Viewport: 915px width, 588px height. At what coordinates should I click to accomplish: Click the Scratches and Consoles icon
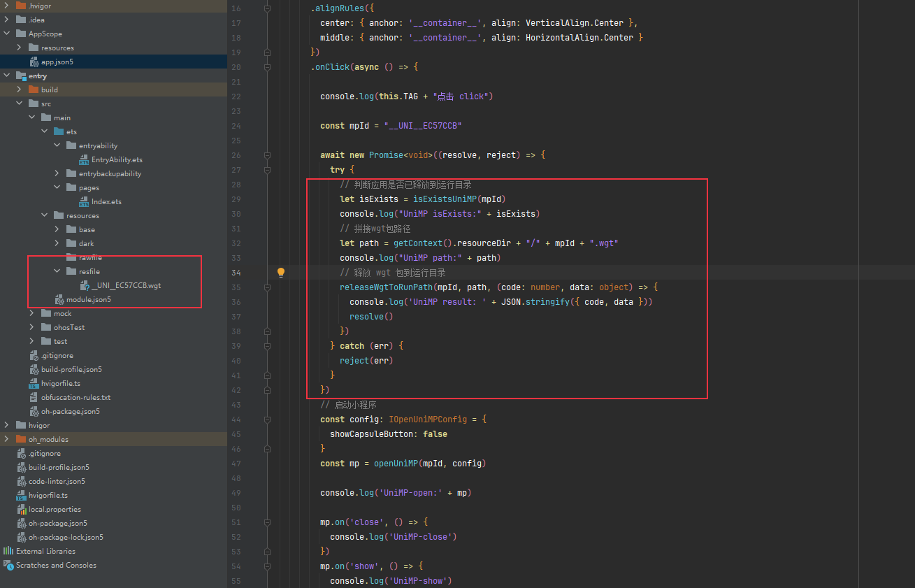[x=8, y=565]
